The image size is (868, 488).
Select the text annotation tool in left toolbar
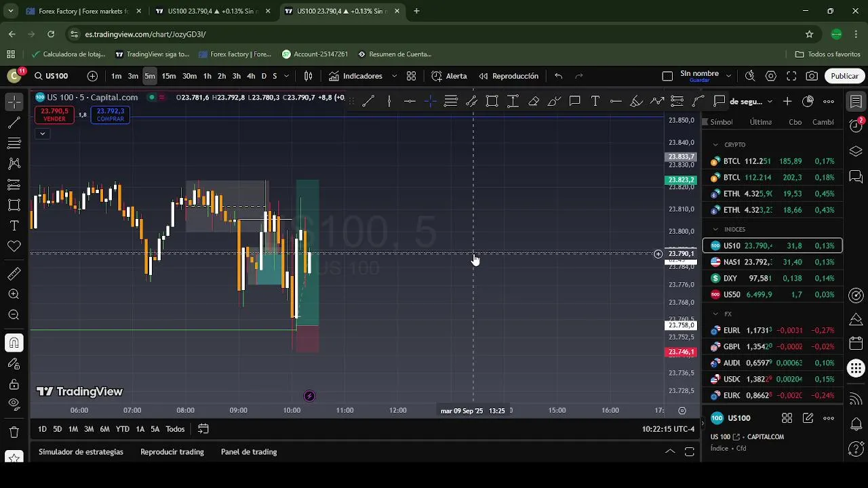(x=14, y=225)
